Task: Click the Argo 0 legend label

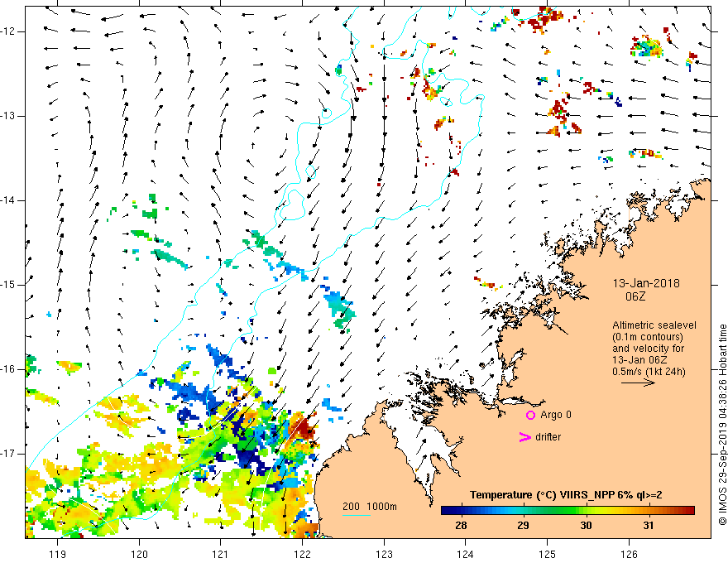Action: [556, 415]
